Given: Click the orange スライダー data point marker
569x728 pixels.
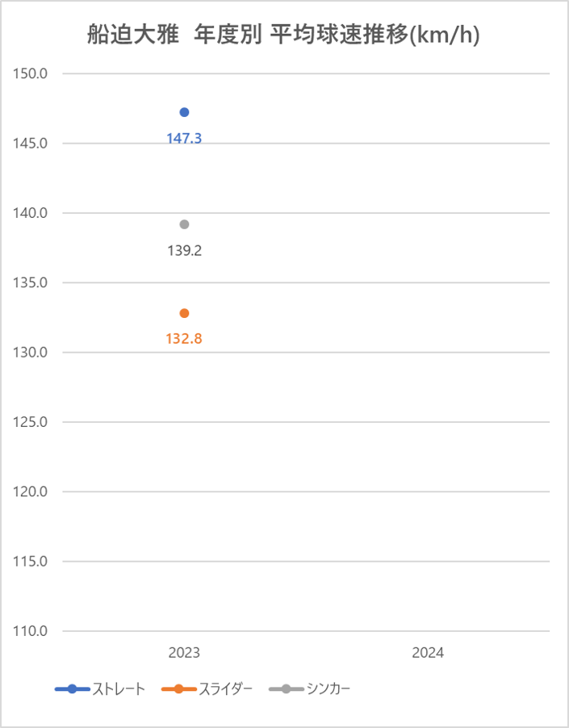Looking at the screenshot, I should 184,313.
